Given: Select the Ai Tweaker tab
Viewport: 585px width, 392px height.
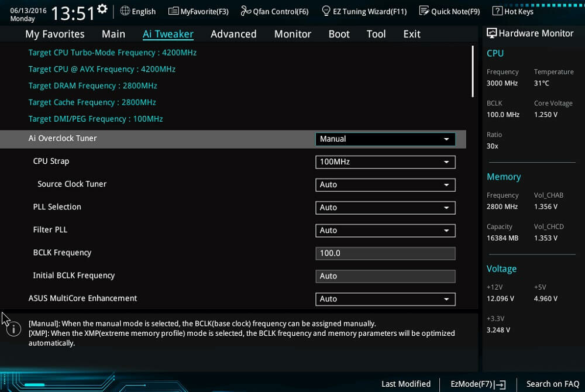Looking at the screenshot, I should [168, 34].
